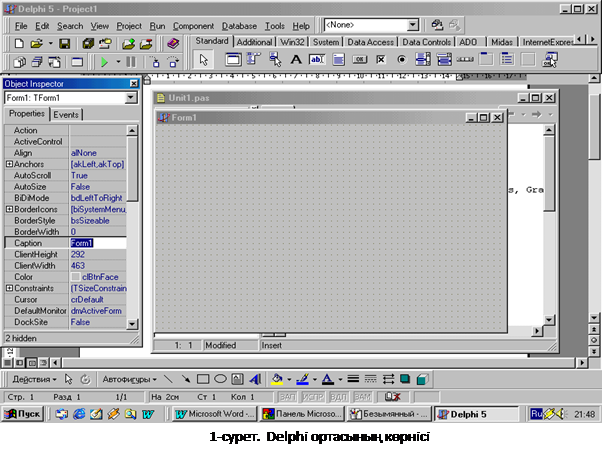The width and height of the screenshot is (602, 455).
Task: Click the Save All toolbar icon
Action: pos(88,44)
